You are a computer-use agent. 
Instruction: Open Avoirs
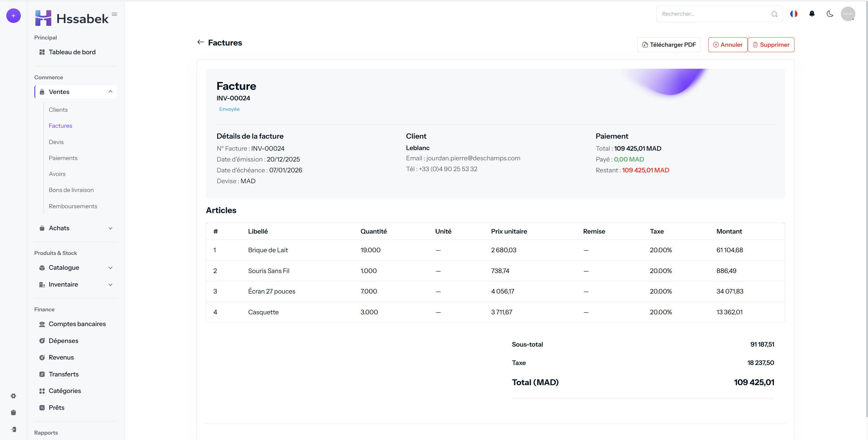pyautogui.click(x=57, y=174)
